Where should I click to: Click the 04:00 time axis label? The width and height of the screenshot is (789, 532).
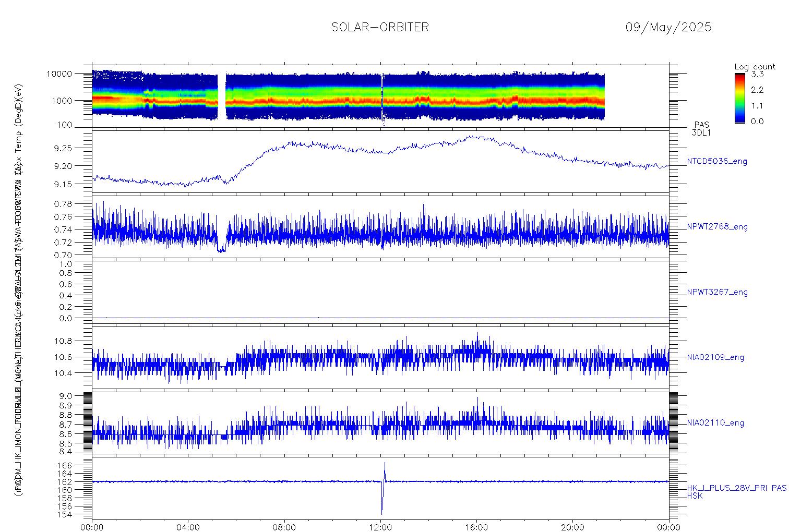pyautogui.click(x=188, y=527)
